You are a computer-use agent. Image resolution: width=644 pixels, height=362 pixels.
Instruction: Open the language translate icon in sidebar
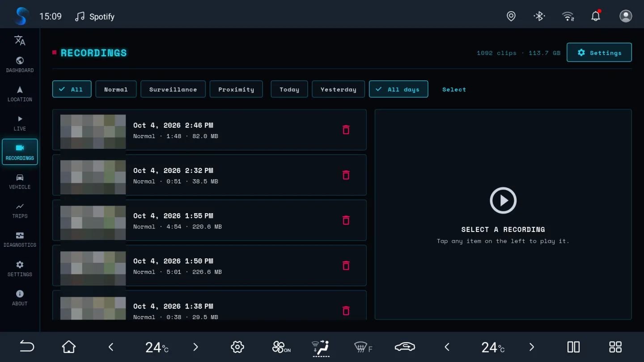coord(20,40)
